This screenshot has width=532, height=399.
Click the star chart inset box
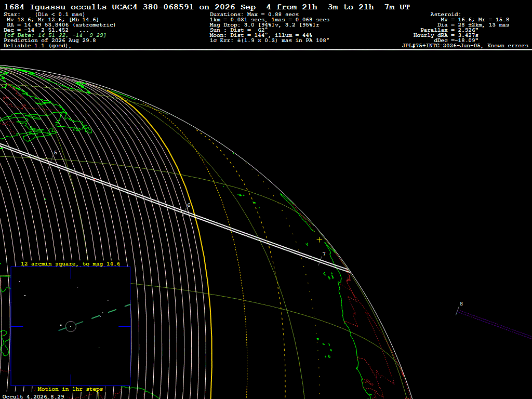71,326
